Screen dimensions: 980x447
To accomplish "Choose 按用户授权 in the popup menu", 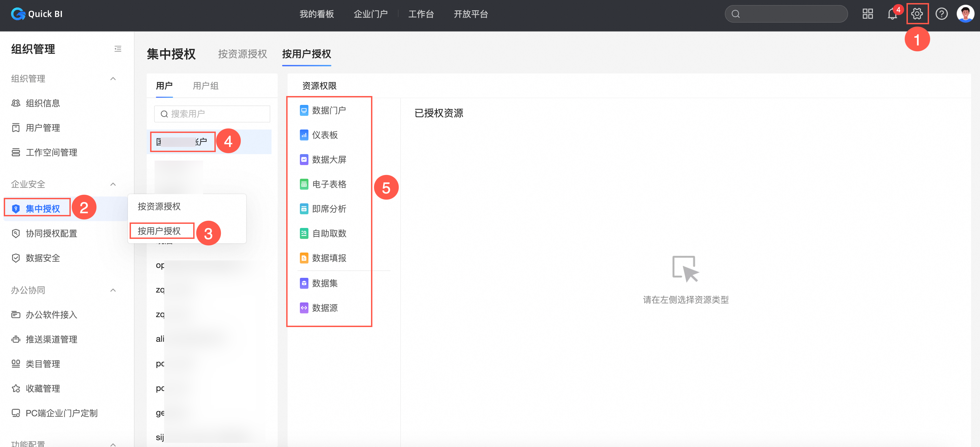I will (x=159, y=231).
